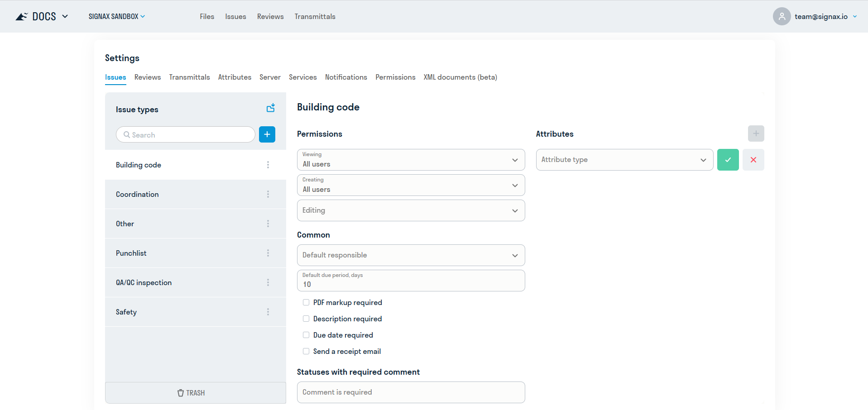Open the Services settings tab

tap(303, 77)
